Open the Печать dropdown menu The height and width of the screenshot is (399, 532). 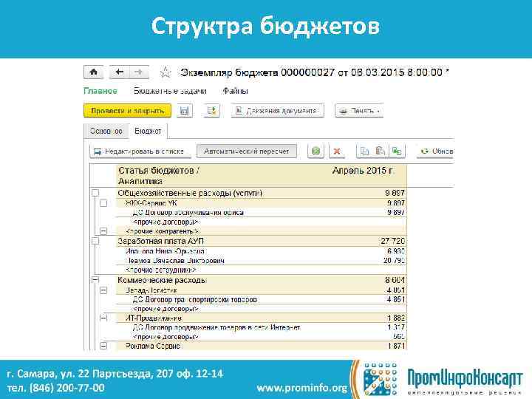[x=359, y=111]
